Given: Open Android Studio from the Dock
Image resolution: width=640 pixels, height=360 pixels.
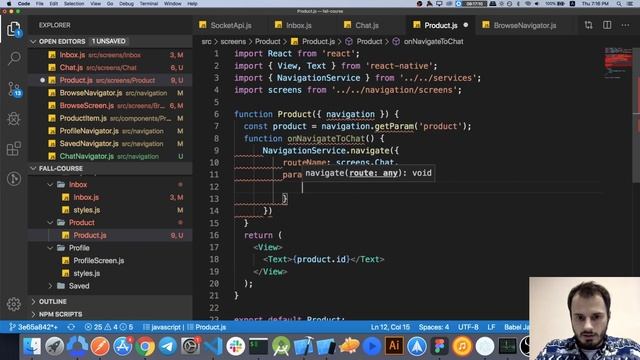Looking at the screenshot, I should (281, 346).
